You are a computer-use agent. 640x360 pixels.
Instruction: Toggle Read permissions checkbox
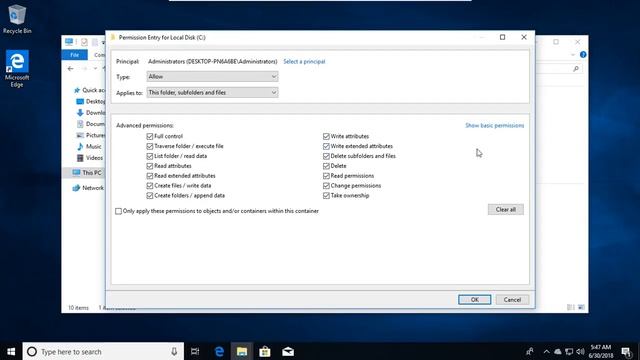[x=326, y=176]
